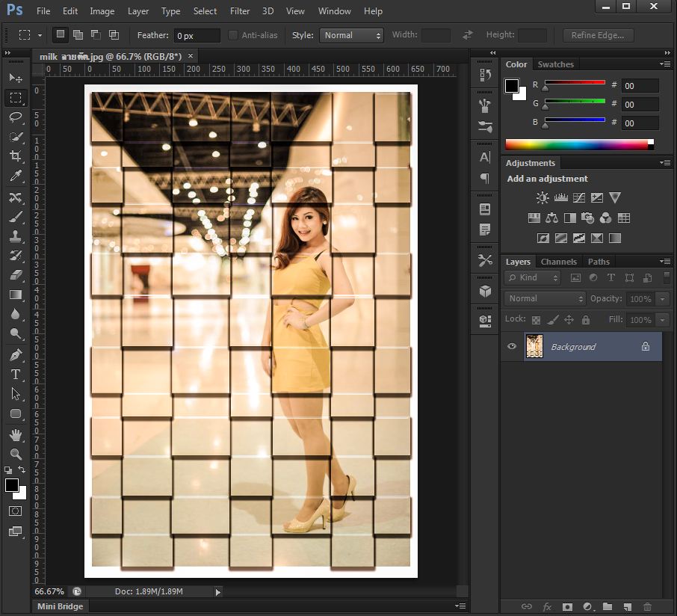Select the Pen tool
This screenshot has width=677, height=616.
(15, 354)
